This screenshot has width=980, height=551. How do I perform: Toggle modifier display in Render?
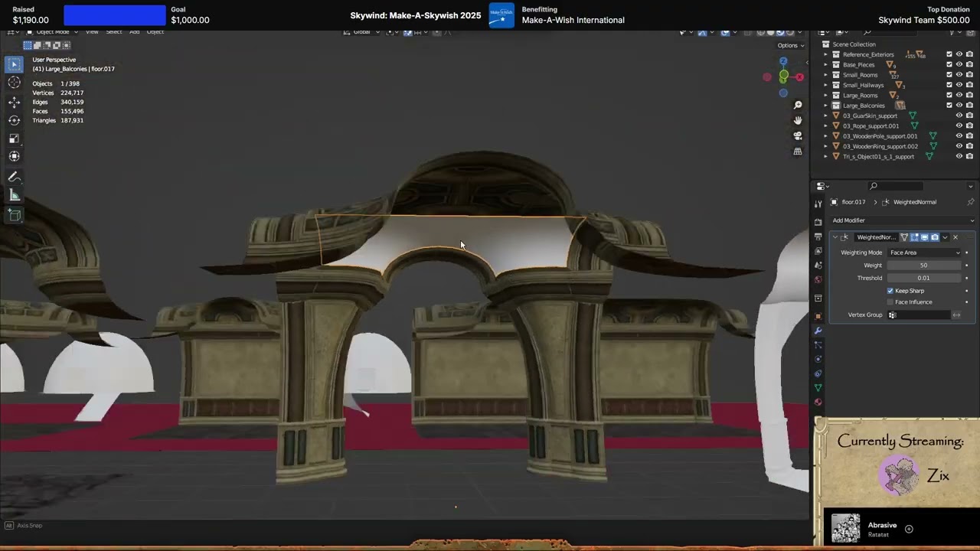pos(935,237)
